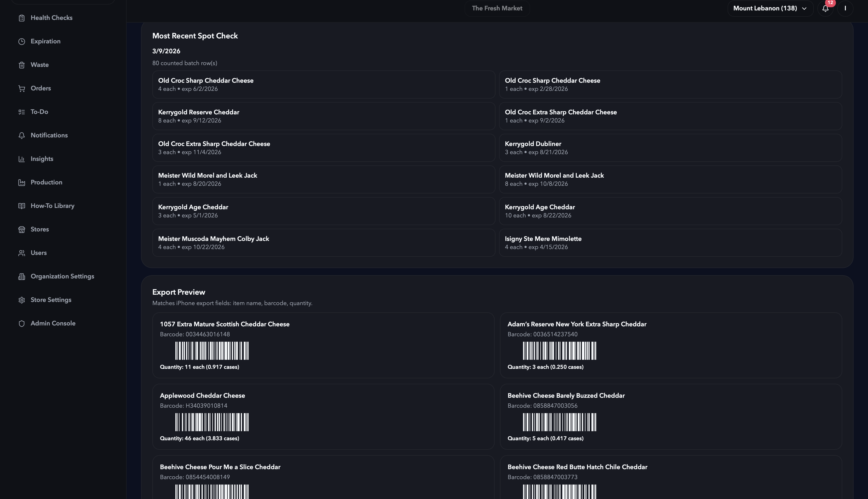Viewport: 868px width, 499px height.
Task: Open Organization Settings
Action: coord(62,277)
